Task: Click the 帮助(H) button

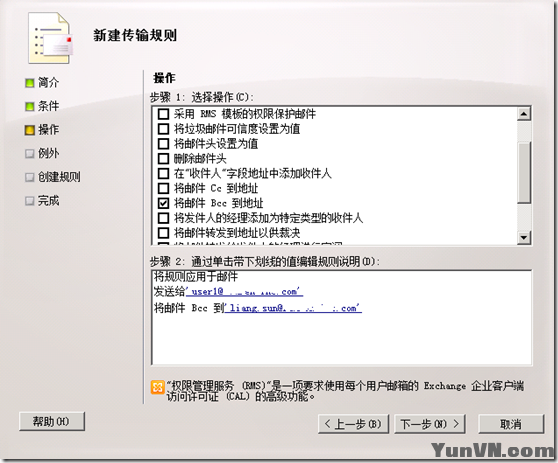Action: tap(52, 422)
